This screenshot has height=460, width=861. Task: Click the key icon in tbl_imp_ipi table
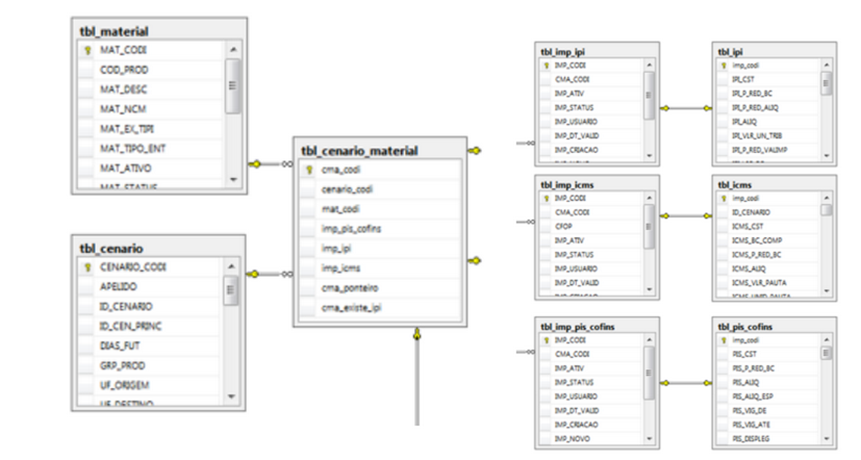coord(546,65)
